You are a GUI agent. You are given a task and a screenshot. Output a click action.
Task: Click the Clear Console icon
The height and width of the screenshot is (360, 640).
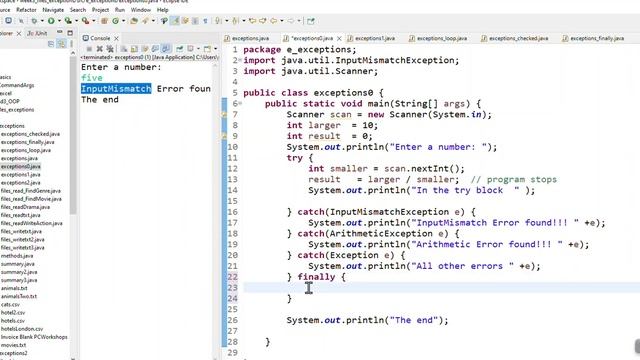[x=124, y=49]
